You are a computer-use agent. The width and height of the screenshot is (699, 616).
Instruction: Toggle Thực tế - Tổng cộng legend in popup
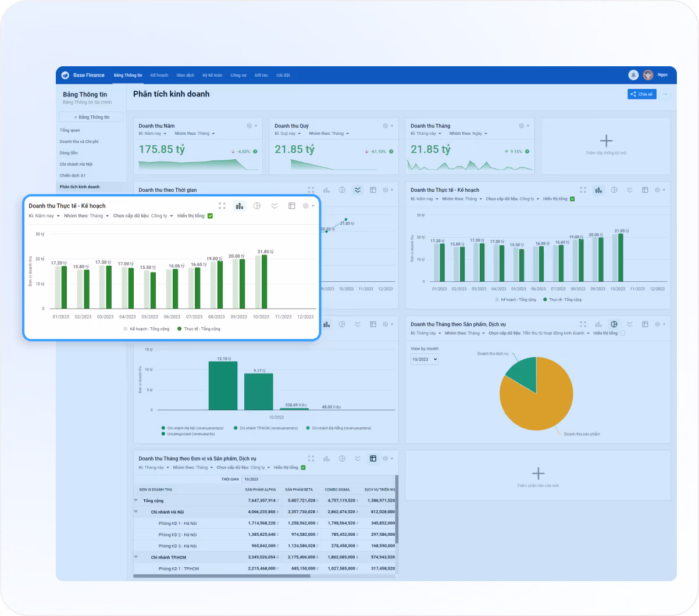pyautogui.click(x=199, y=329)
